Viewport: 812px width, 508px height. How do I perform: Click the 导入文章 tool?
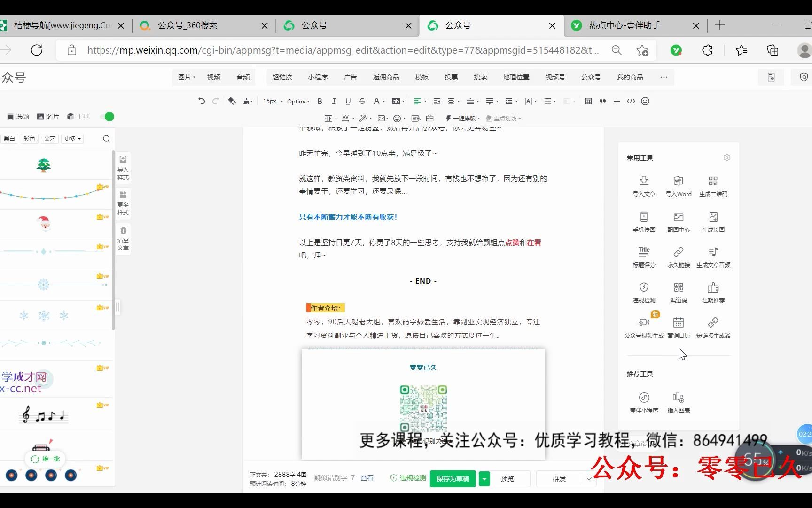pyautogui.click(x=644, y=186)
